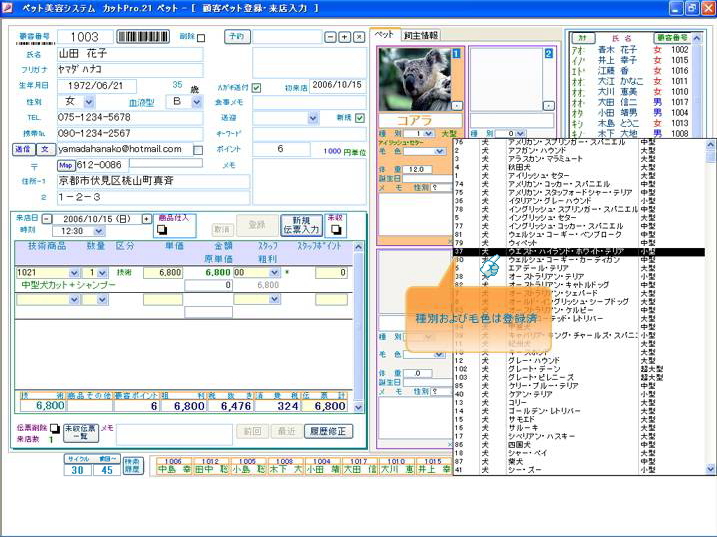Open the quantity dropdown in the 1021 row
717x538 pixels.
point(102,273)
